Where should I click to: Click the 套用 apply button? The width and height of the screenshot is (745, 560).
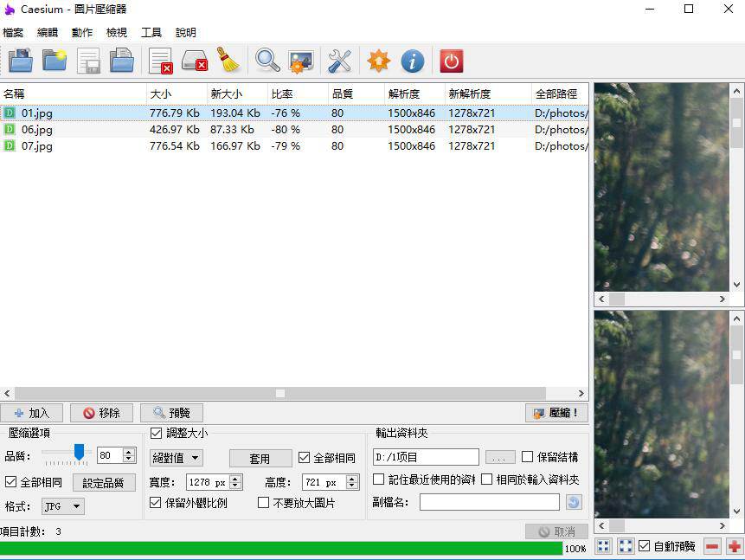tap(260, 459)
